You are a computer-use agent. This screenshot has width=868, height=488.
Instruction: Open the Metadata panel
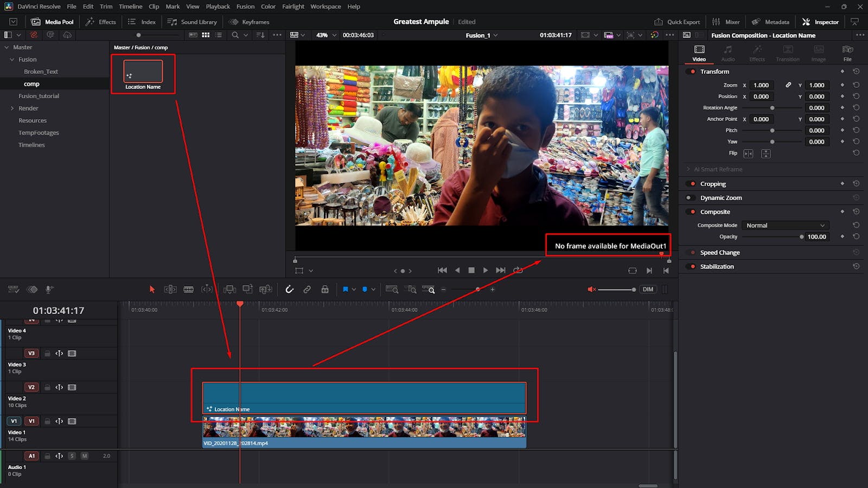(x=771, y=22)
